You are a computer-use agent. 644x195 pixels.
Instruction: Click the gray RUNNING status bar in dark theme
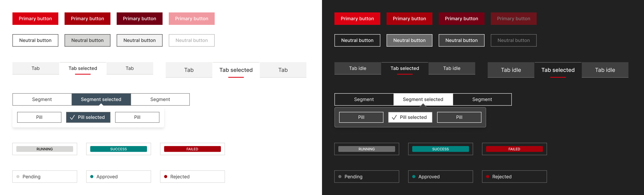[367, 149]
